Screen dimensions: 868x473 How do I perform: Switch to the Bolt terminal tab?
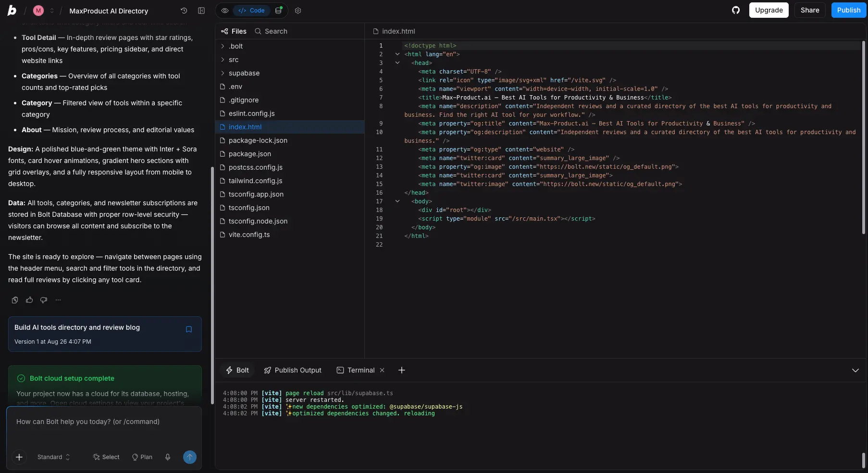pos(237,370)
